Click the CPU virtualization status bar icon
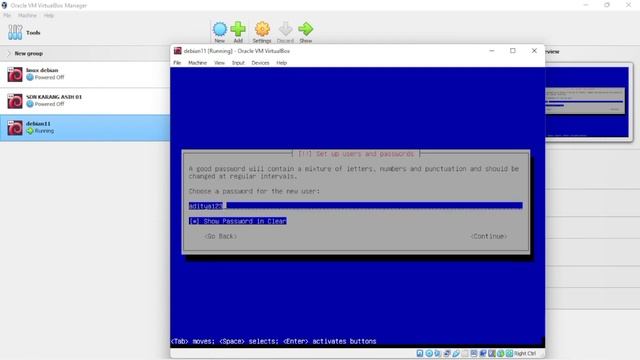This screenshot has width=640, height=360. click(x=492, y=353)
